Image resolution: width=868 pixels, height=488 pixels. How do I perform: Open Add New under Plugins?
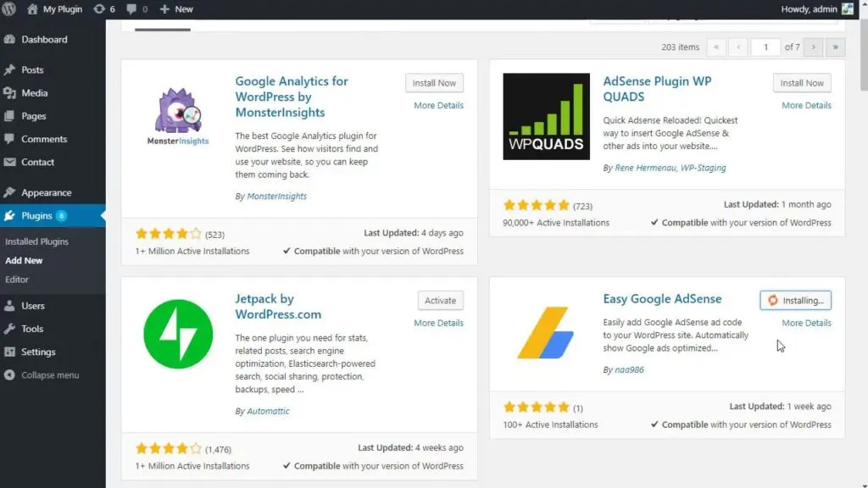click(24, 260)
